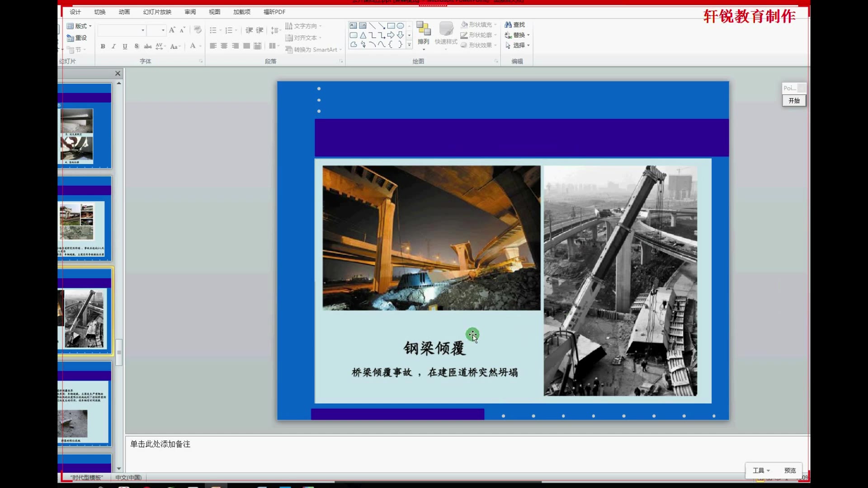Select the straight Line shape
Screen dimensions: 868x488
pyautogui.click(x=372, y=26)
